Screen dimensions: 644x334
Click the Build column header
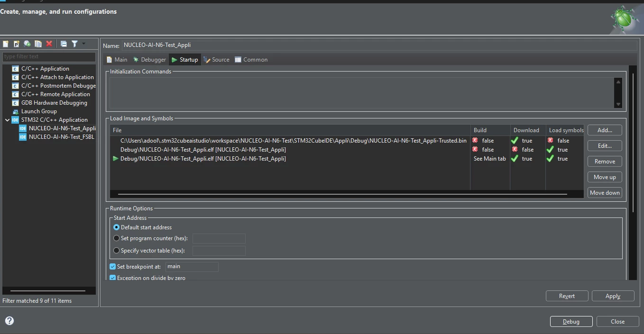click(x=490, y=130)
